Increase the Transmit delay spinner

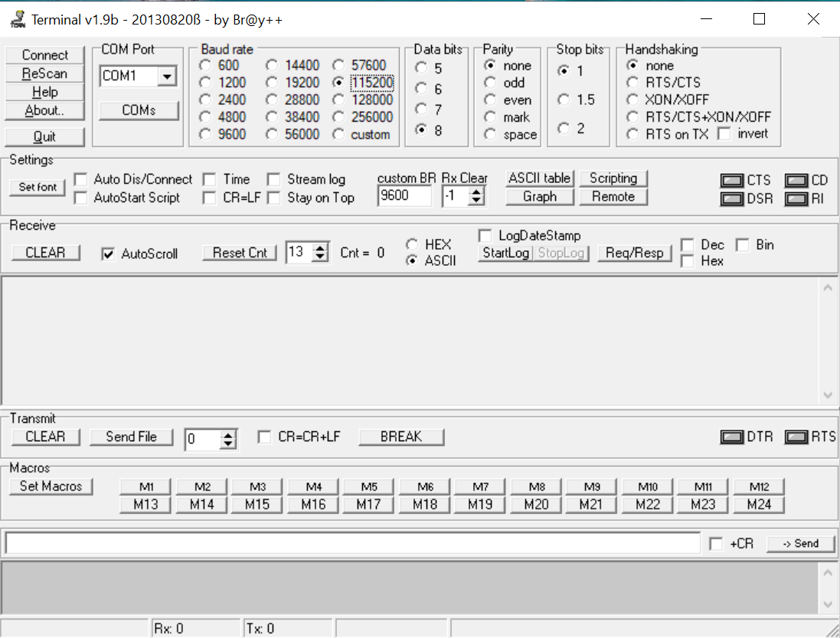(228, 435)
